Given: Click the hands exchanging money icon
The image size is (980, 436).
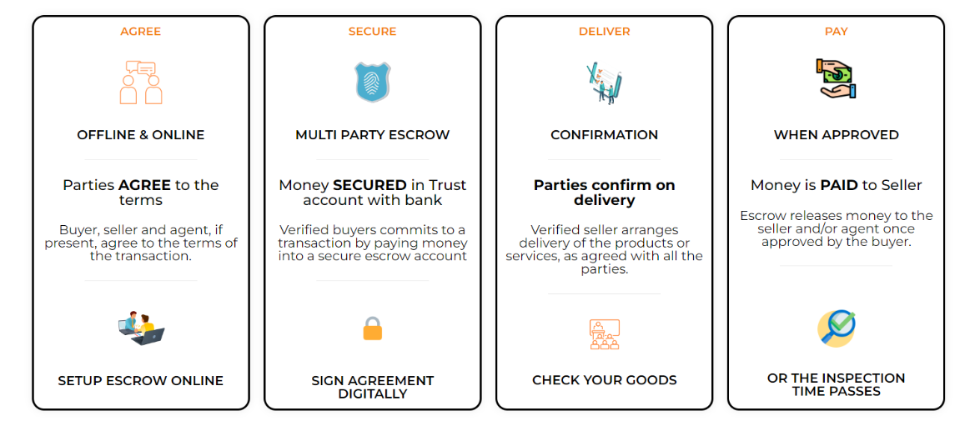Looking at the screenshot, I should [837, 79].
